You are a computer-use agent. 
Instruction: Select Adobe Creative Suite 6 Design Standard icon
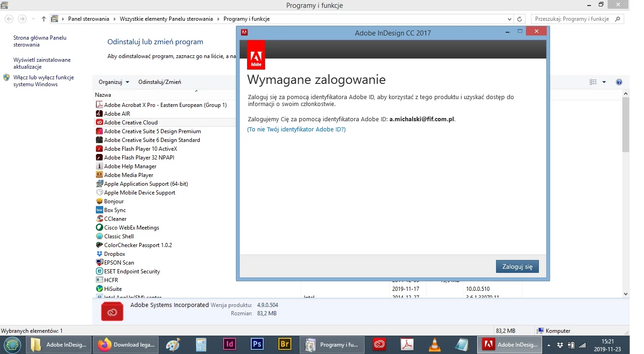click(x=99, y=140)
